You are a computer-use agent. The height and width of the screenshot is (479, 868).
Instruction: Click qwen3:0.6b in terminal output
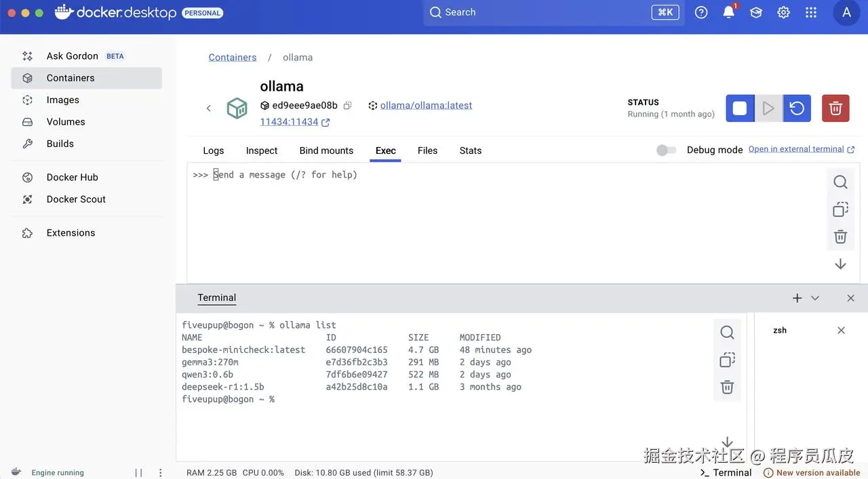[208, 375]
